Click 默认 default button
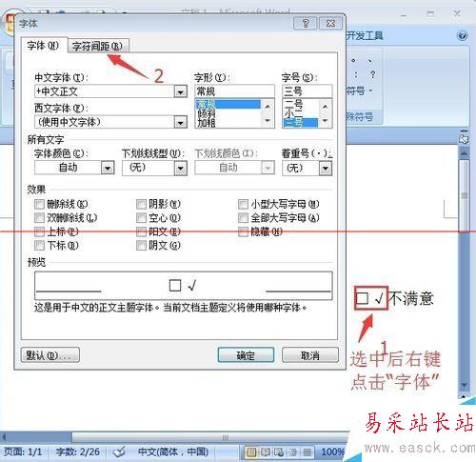Viewport: 476px width, 462px height. [50, 355]
